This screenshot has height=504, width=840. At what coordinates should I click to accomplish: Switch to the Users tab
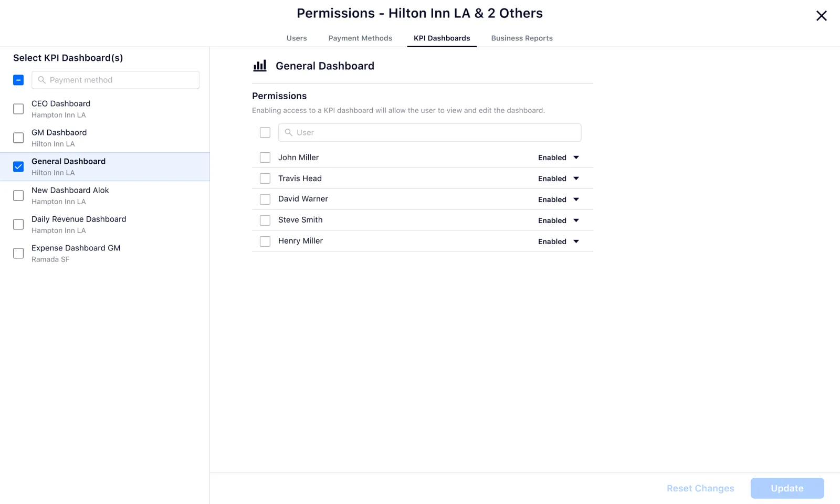point(297,38)
